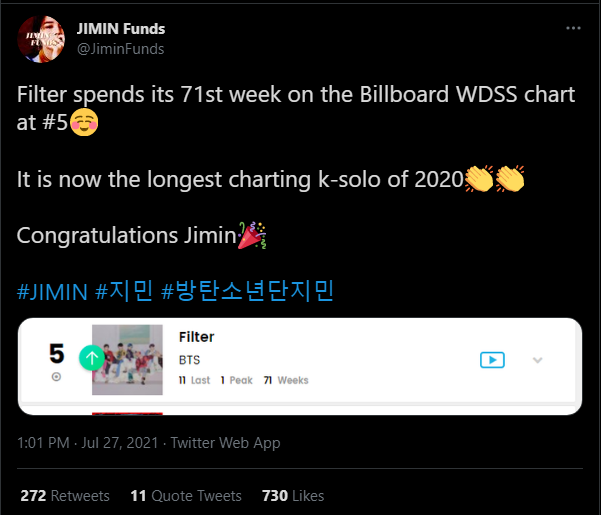Open the three-dot more options menu
The width and height of the screenshot is (601, 515).
573,28
